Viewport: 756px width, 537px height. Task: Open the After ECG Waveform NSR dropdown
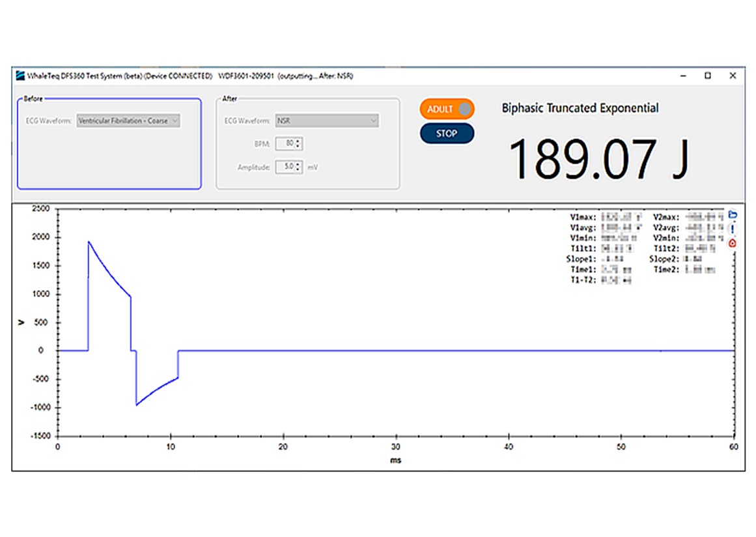[327, 121]
